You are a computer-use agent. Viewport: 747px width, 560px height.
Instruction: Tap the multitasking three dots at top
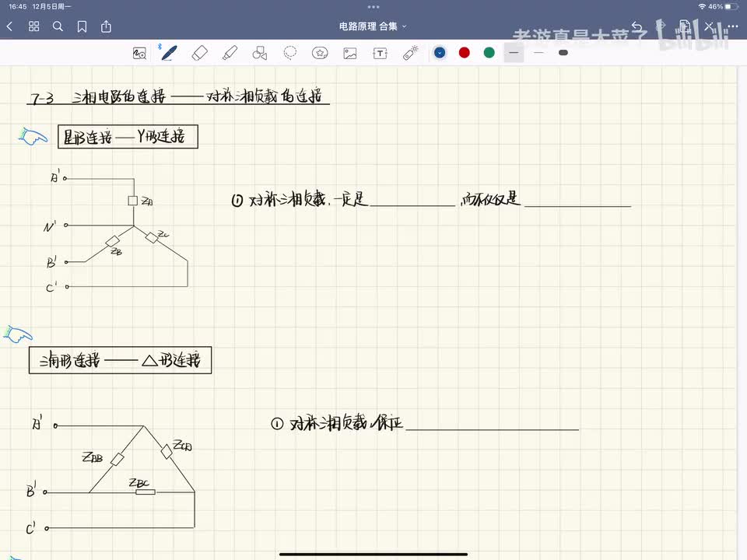coord(373,7)
